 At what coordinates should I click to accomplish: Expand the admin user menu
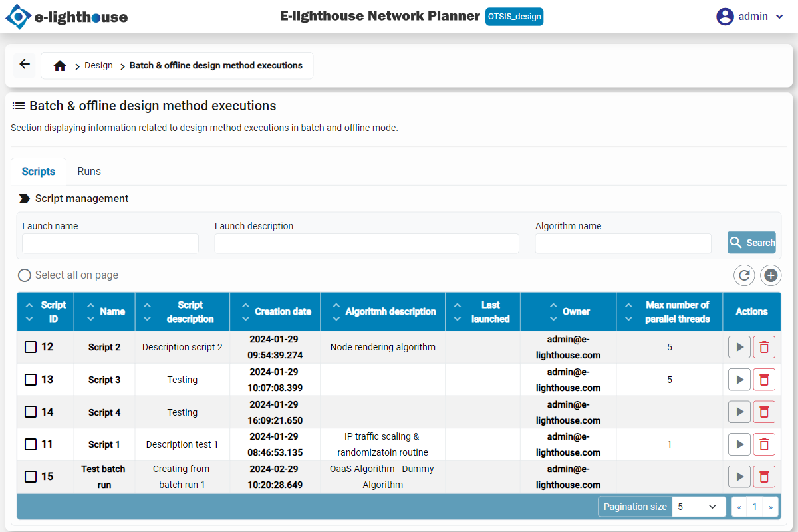[751, 17]
